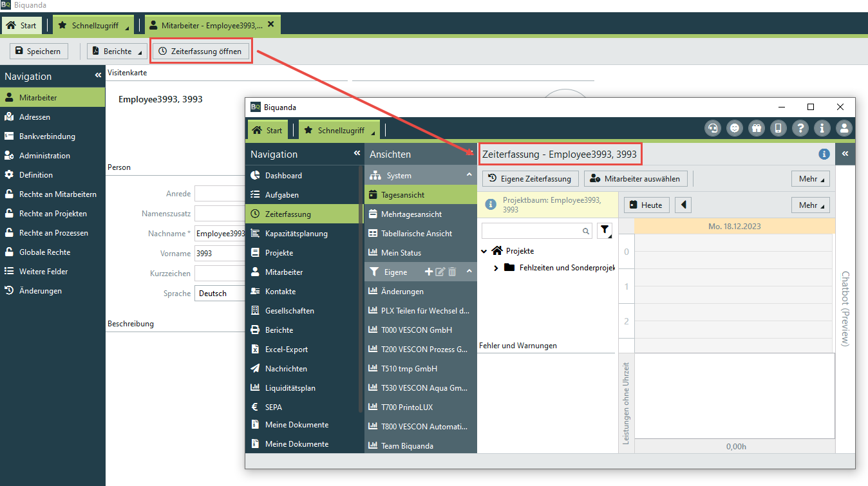Click Eigene Zeiterfassung button

click(531, 178)
